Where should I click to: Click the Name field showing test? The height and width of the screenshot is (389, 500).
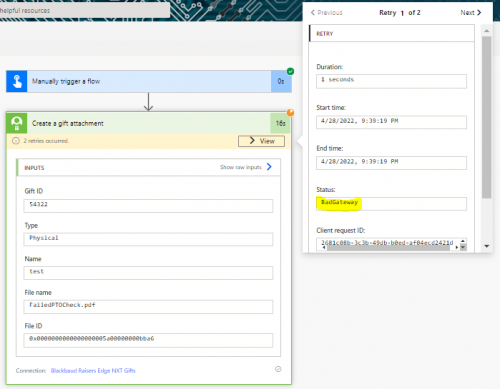(x=148, y=273)
